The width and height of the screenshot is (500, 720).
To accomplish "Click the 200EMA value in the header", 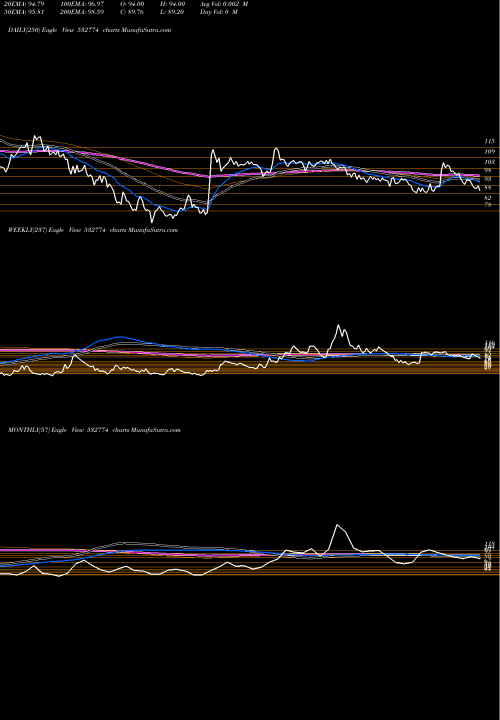I will point(84,11).
